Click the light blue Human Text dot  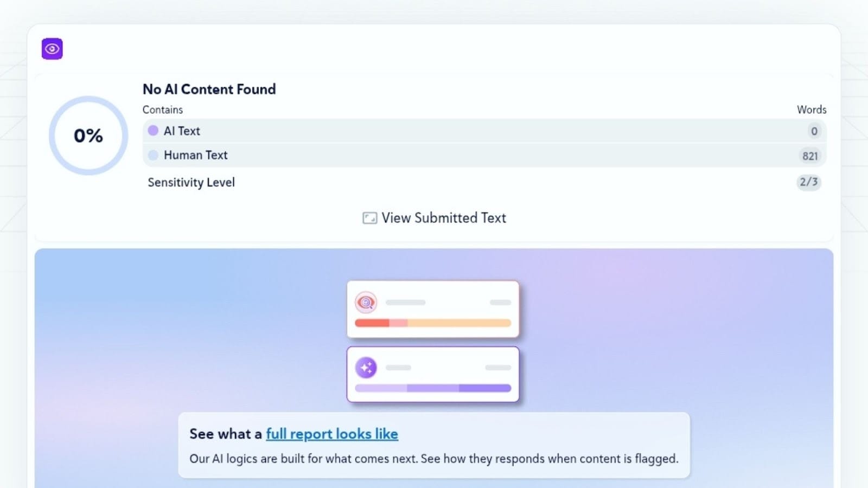153,155
